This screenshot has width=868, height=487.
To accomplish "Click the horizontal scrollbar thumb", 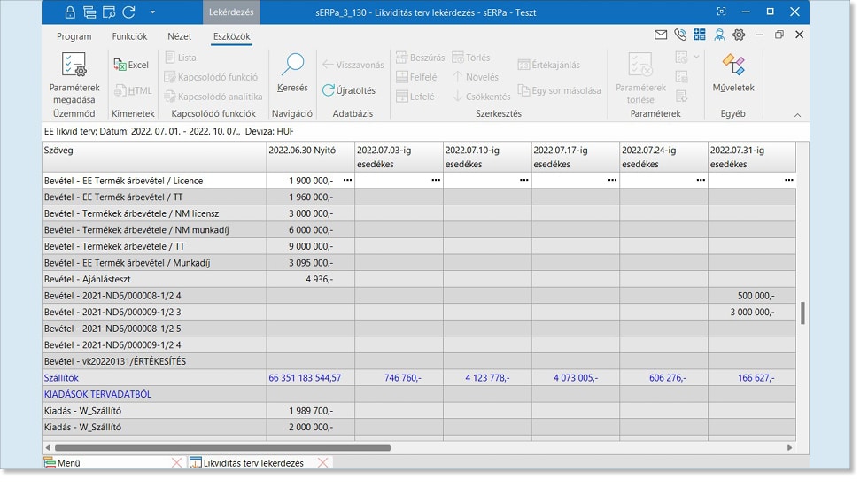I will point(221,448).
